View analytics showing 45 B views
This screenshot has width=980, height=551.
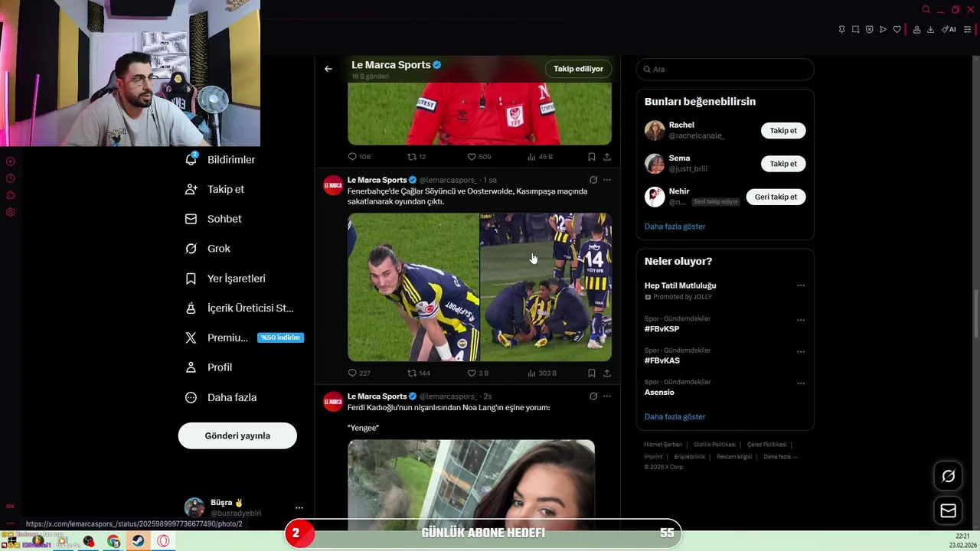(x=540, y=157)
